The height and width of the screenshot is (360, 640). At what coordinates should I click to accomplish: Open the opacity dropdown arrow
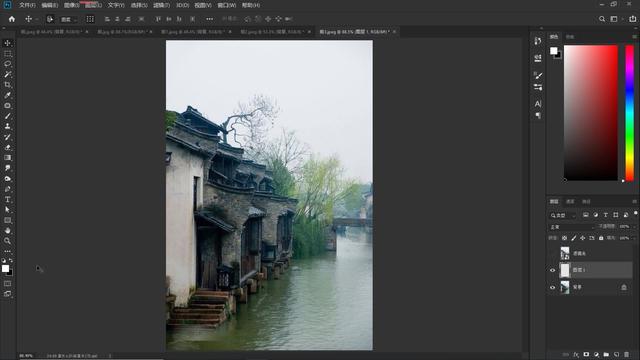pyautogui.click(x=633, y=227)
